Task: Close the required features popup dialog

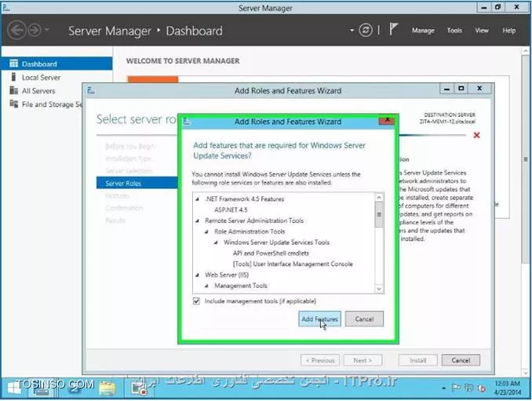Action: [387, 120]
